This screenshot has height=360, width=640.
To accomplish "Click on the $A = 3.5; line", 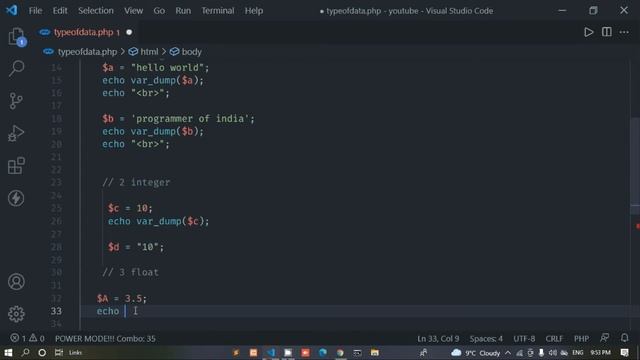I will (121, 298).
